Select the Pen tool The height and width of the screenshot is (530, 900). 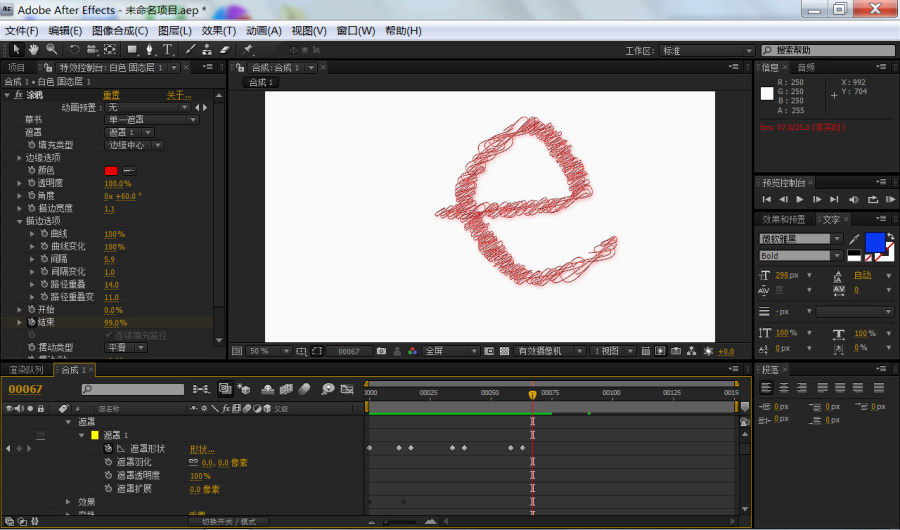pyautogui.click(x=150, y=49)
